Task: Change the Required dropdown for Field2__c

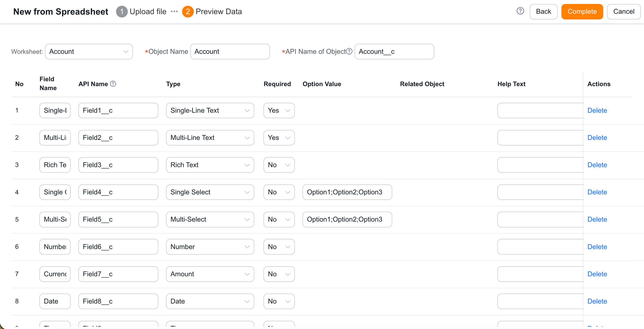Action: [279, 137]
